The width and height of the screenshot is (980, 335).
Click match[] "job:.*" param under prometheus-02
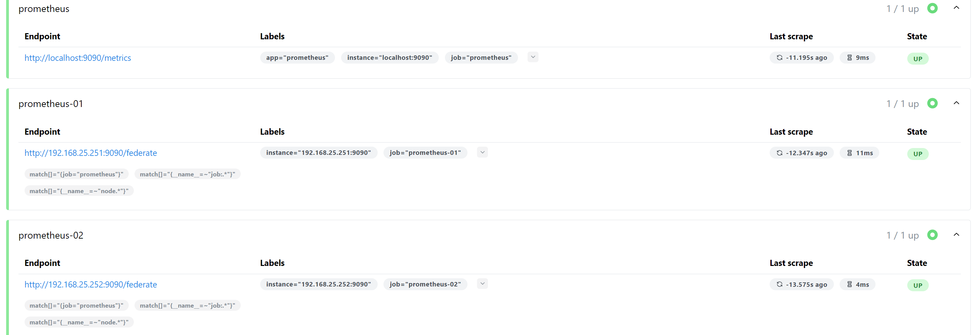187,305
